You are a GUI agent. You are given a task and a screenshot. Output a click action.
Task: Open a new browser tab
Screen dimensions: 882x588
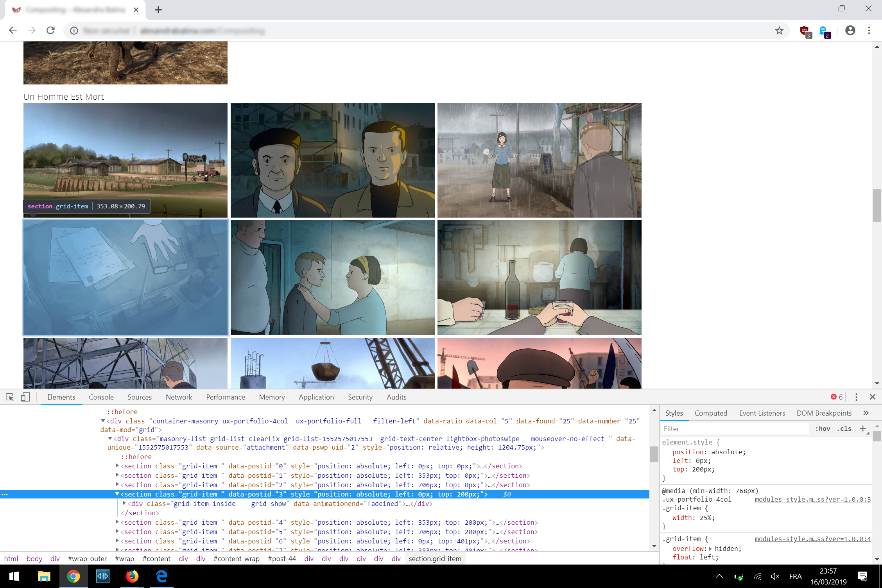point(158,10)
